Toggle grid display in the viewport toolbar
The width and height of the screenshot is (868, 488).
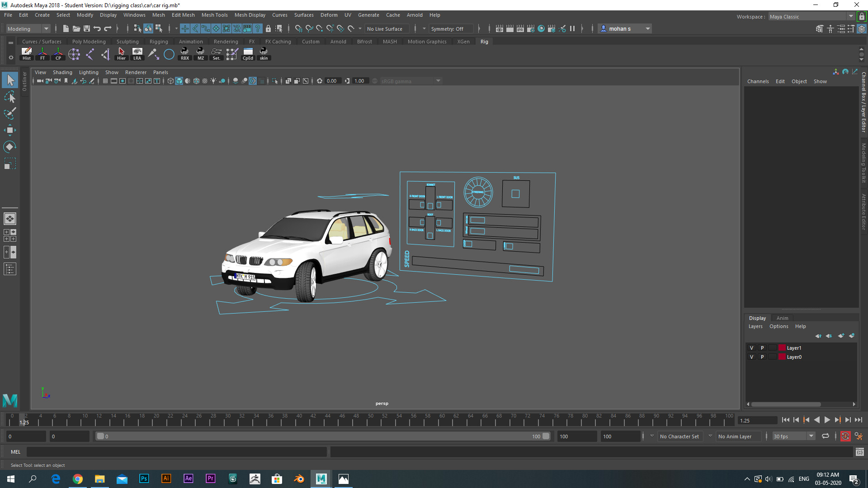point(105,81)
